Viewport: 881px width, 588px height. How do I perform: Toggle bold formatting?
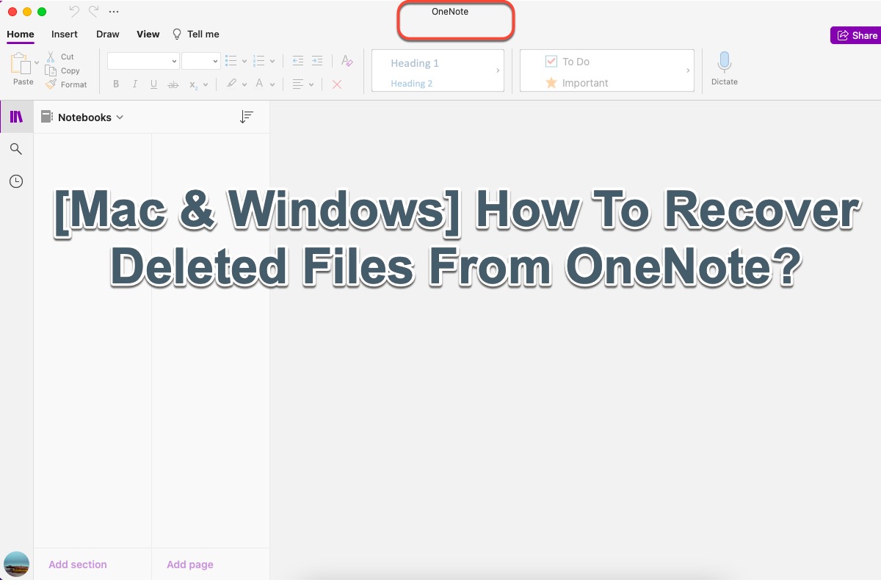click(116, 84)
